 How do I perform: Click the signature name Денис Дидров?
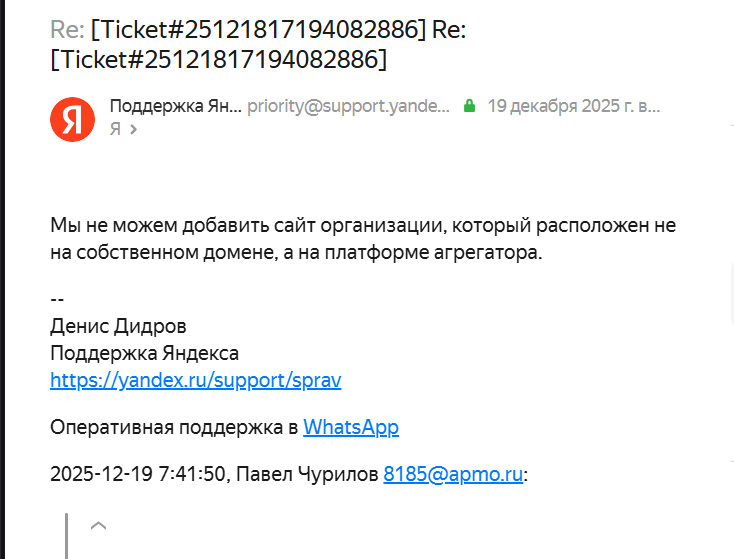tap(118, 327)
